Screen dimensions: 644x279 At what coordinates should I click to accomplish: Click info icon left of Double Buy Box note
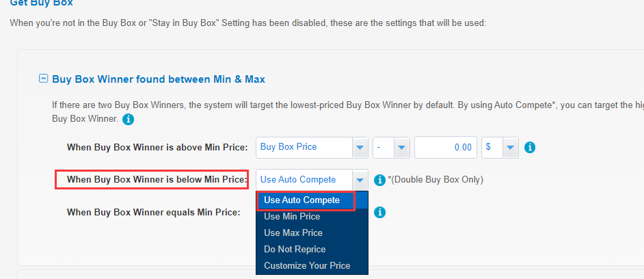380,180
